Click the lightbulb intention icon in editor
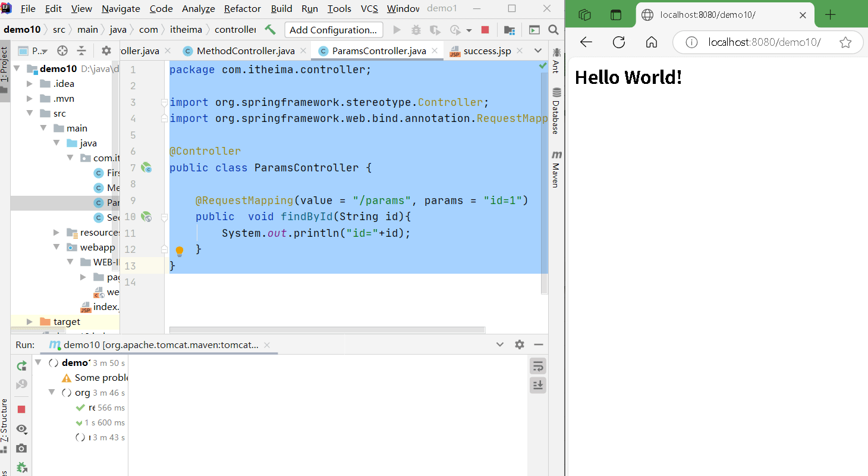The height and width of the screenshot is (476, 868). pyautogui.click(x=180, y=251)
